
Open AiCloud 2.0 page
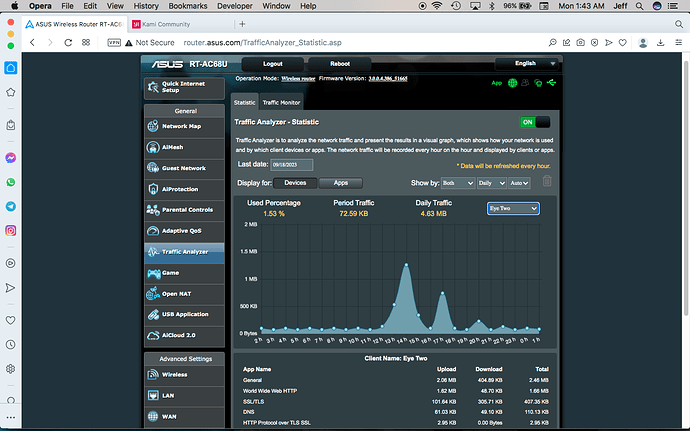184,335
